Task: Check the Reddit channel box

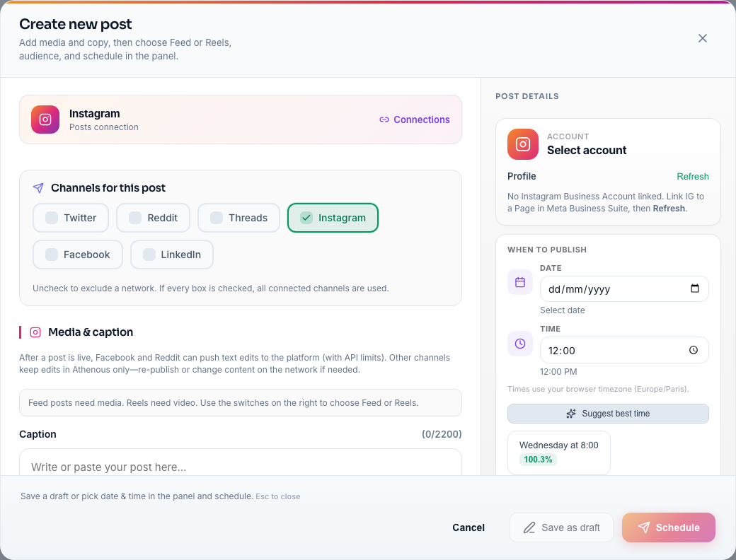Action: tap(135, 218)
